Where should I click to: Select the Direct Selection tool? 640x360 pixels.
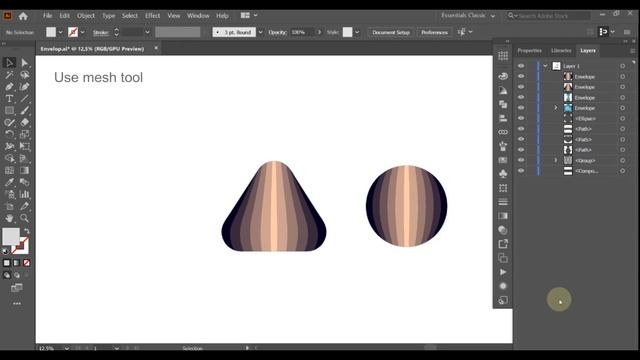tap(24, 62)
